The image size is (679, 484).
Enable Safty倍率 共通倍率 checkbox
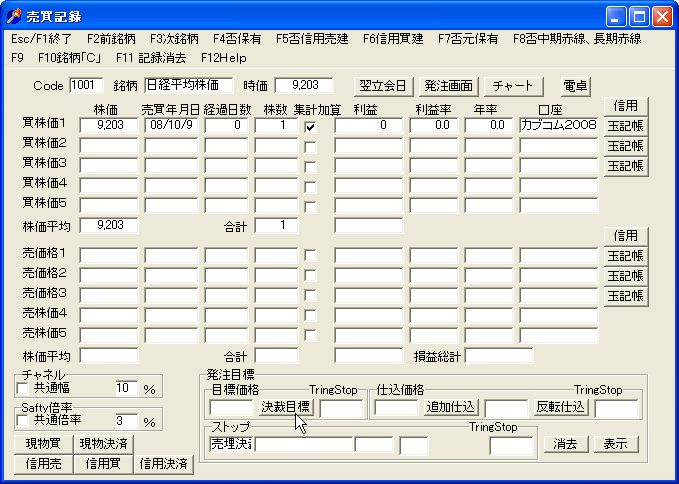pyautogui.click(x=22, y=420)
